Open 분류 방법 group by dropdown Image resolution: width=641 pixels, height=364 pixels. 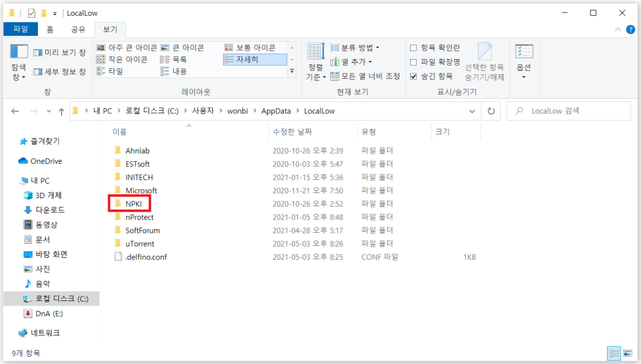pos(355,48)
